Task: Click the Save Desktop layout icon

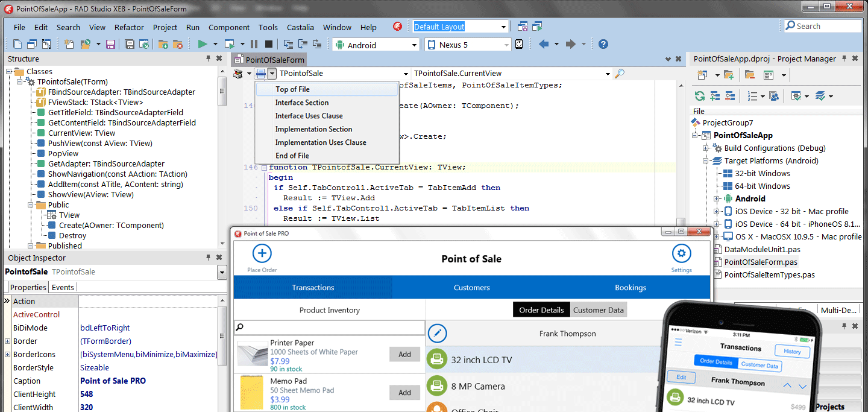Action: click(523, 27)
